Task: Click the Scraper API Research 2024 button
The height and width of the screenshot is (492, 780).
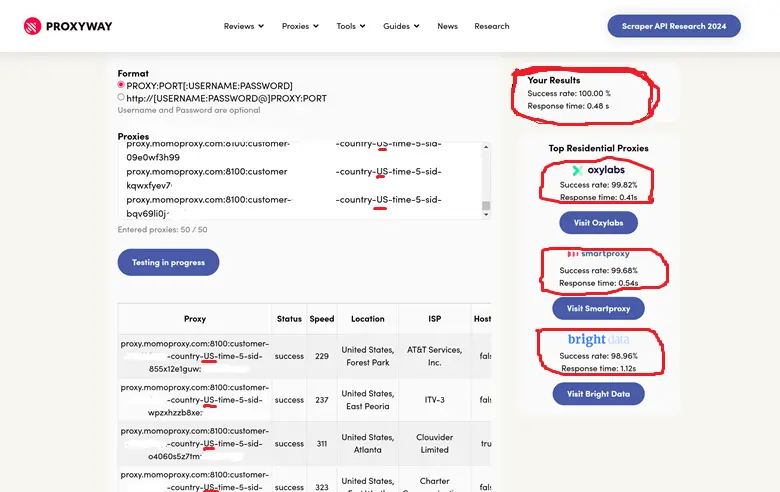Action: click(674, 26)
